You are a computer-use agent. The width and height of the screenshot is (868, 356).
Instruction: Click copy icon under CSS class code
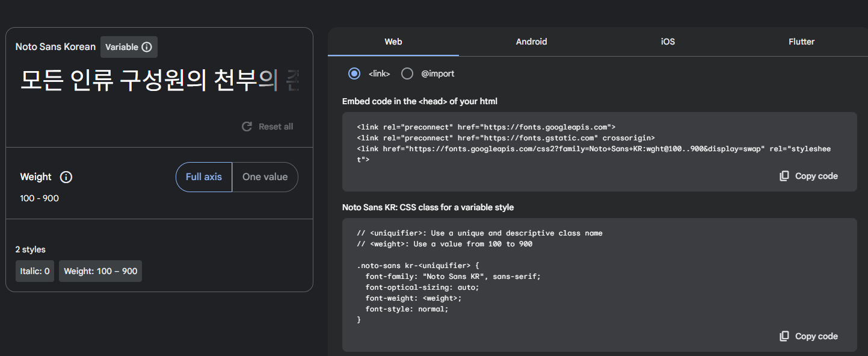(784, 336)
